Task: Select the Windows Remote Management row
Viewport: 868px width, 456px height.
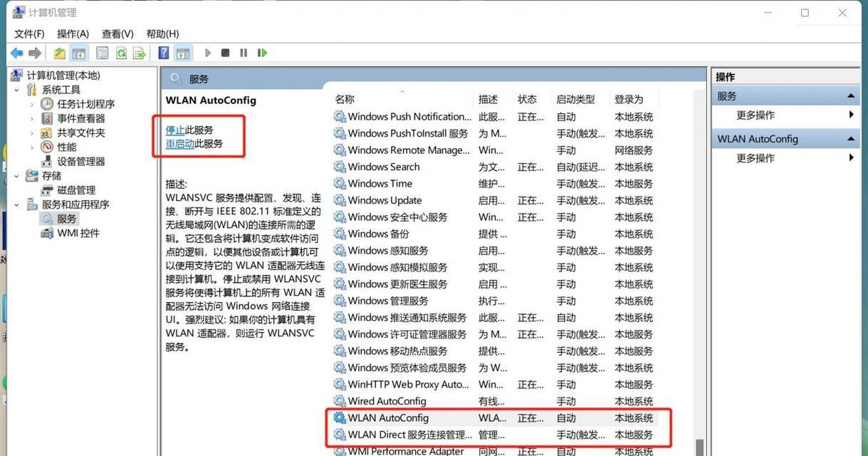Action: coord(493,150)
